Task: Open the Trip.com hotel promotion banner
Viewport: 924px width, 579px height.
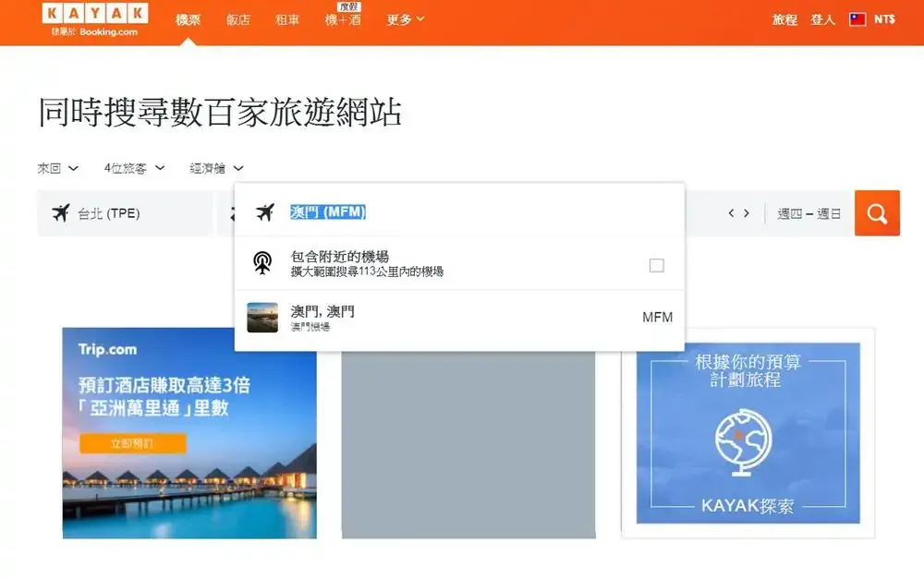Action: point(189,433)
